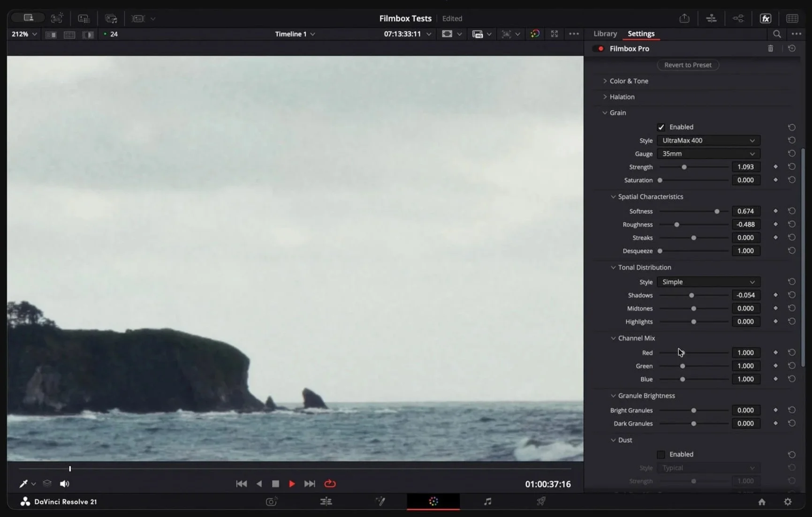Open viewer options three-dot menu
The width and height of the screenshot is (812, 517).
pyautogui.click(x=574, y=34)
